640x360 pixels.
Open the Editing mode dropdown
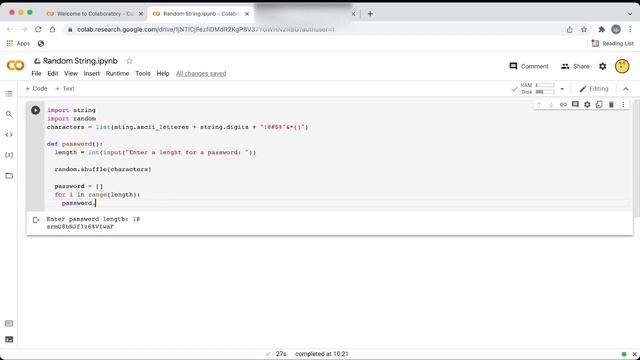[594, 89]
